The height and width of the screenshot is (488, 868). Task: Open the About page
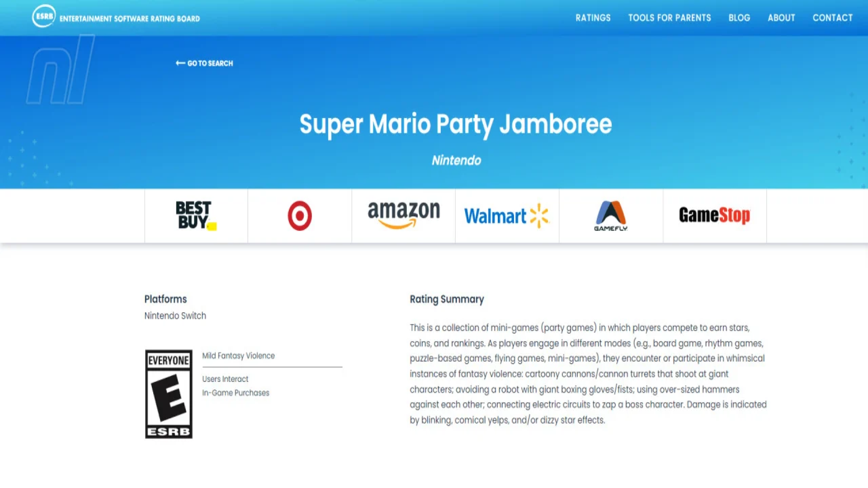(x=781, y=18)
